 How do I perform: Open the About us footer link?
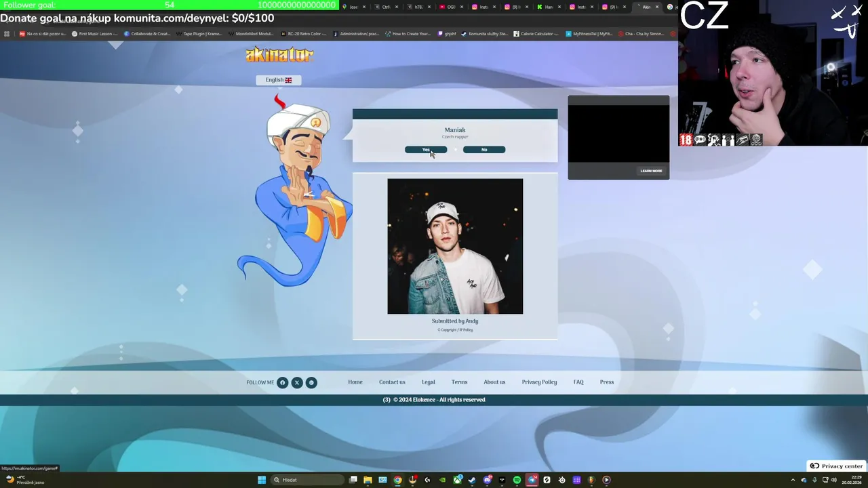494,382
